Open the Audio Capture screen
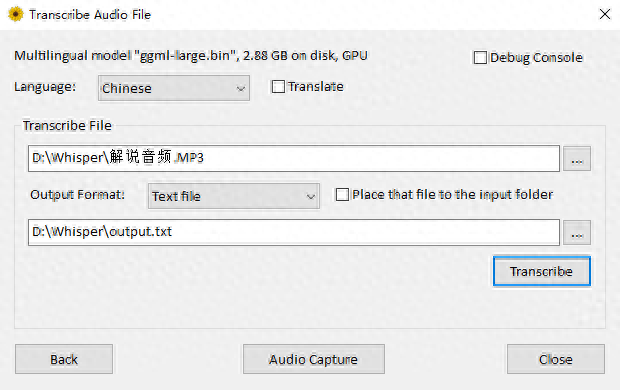This screenshot has width=620, height=390. [x=314, y=359]
